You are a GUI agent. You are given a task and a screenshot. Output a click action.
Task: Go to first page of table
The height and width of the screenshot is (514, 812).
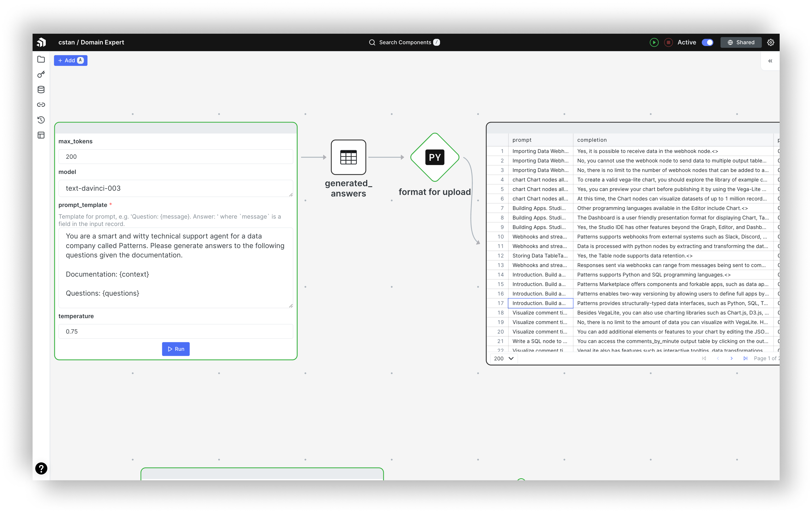704,358
